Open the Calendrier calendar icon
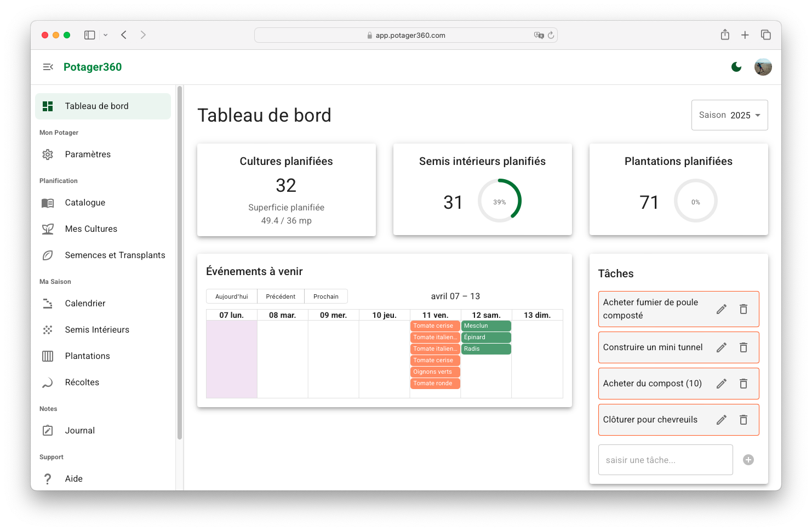 pos(48,303)
